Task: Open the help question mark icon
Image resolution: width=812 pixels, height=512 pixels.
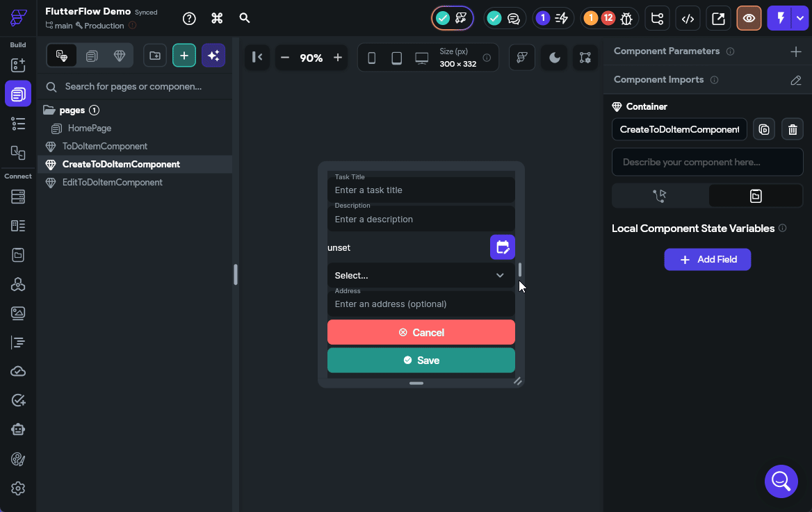Action: (190, 19)
